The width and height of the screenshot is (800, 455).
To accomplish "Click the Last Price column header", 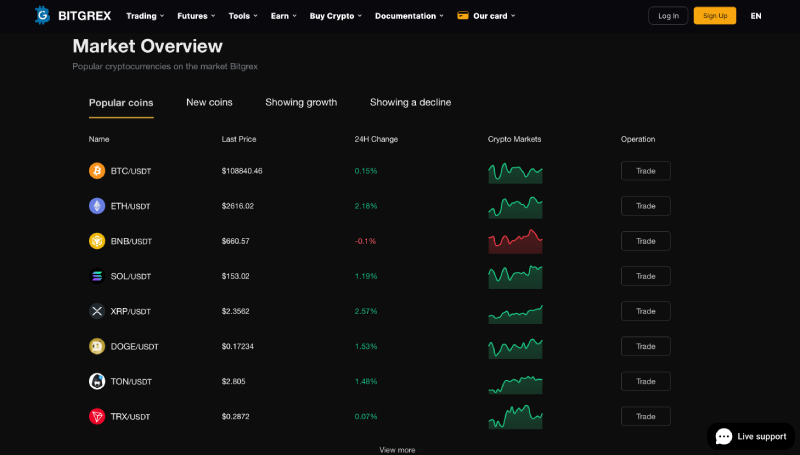I will [239, 139].
